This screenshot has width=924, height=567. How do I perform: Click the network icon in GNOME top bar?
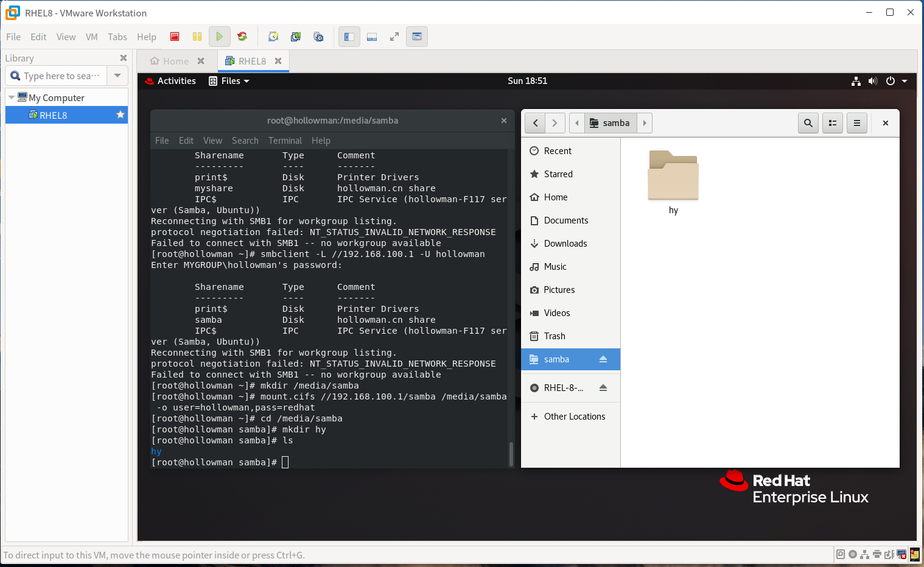click(856, 81)
